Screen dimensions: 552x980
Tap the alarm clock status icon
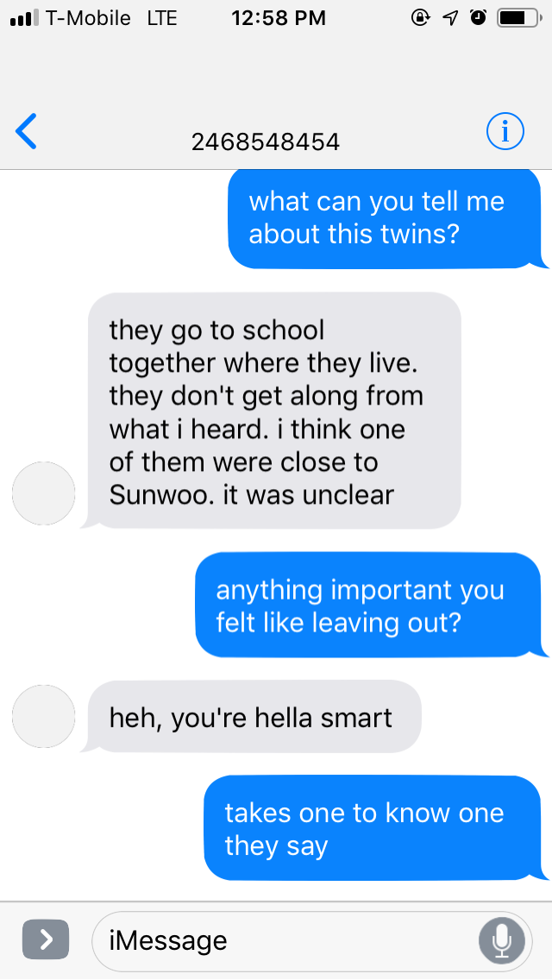click(478, 18)
